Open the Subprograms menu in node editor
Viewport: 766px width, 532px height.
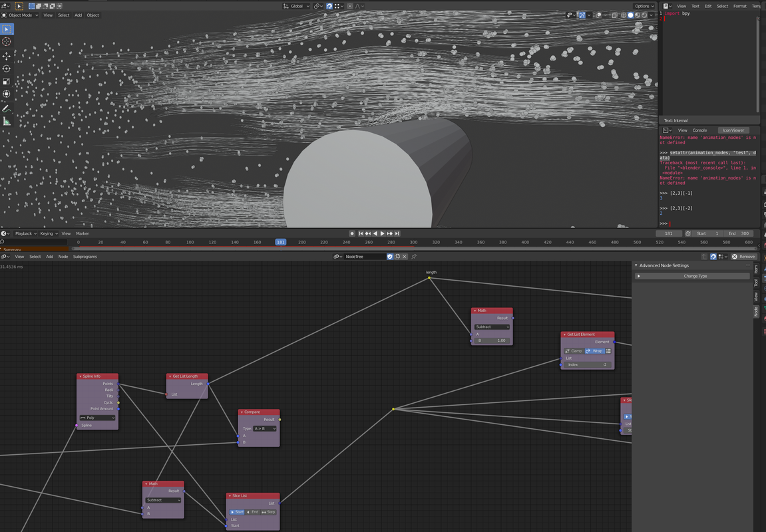point(85,256)
